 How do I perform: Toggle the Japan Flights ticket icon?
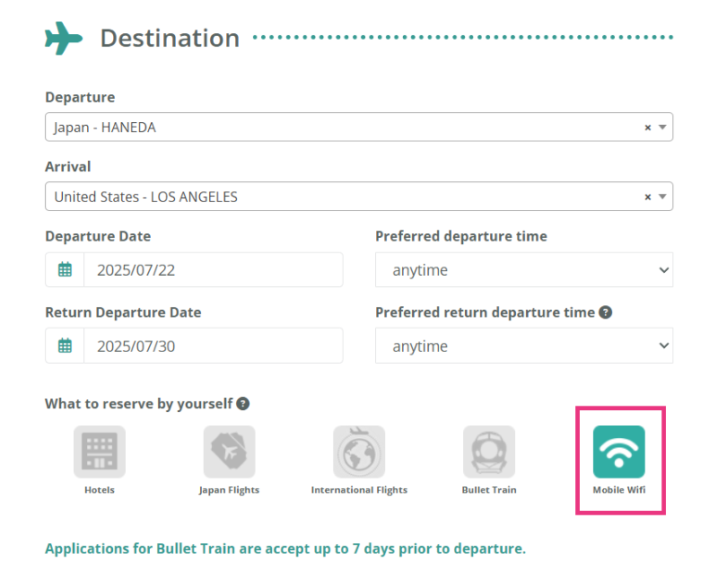pos(229,452)
